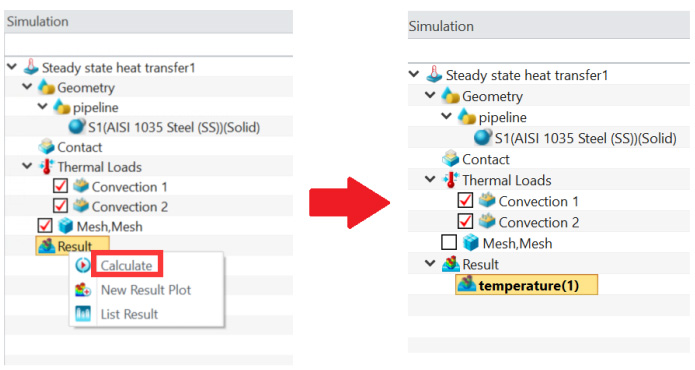Select New Result Plot menu entry
The width and height of the screenshot is (695, 370).
tap(145, 290)
